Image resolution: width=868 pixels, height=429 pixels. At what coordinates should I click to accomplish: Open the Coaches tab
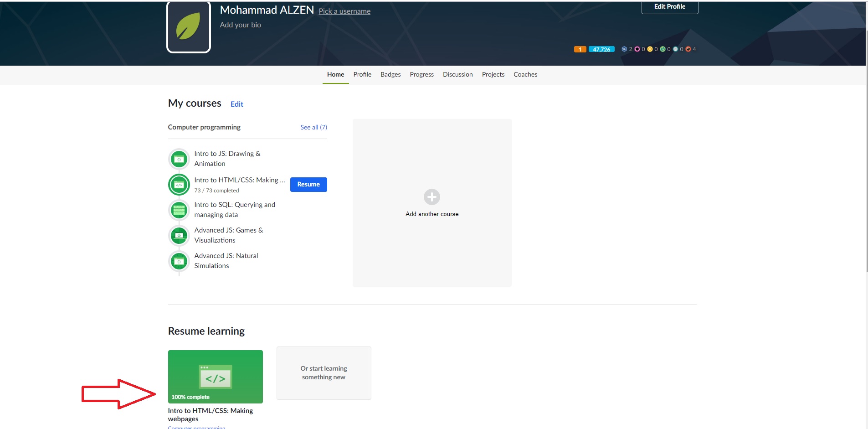[525, 74]
